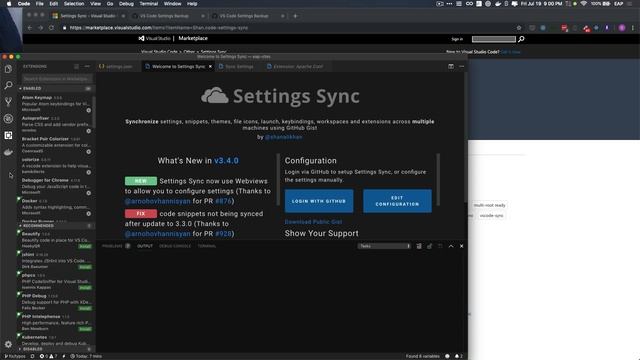Open the Manage gear in activity bar
The width and height of the screenshot is (640, 360).
tap(8, 344)
